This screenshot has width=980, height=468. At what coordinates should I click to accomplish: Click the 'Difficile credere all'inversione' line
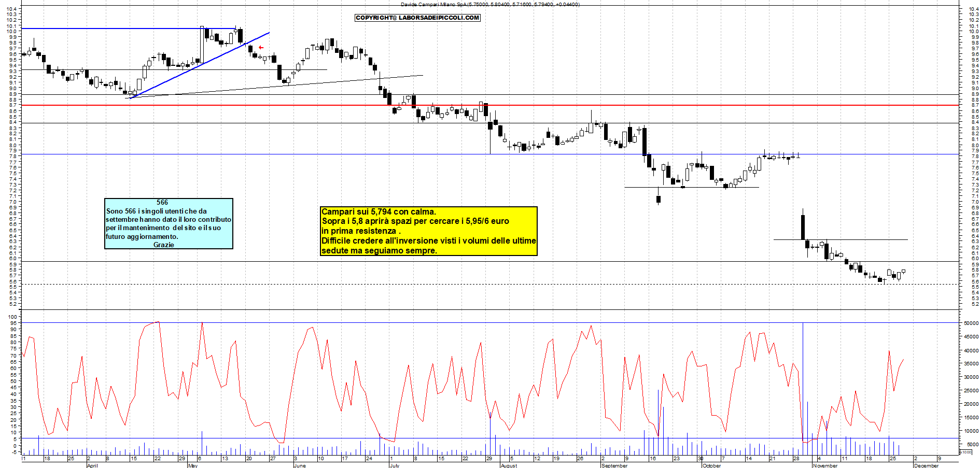pos(428,241)
